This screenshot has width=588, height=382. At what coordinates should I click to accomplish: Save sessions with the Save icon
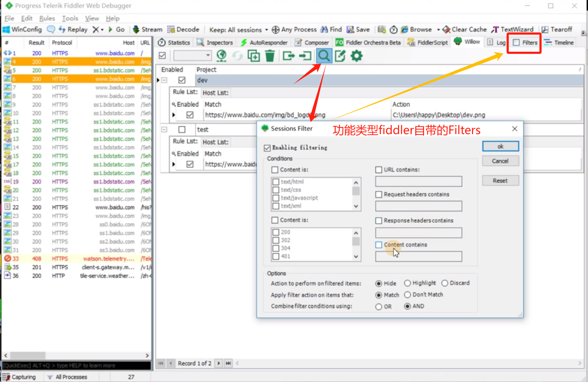pyautogui.click(x=358, y=30)
